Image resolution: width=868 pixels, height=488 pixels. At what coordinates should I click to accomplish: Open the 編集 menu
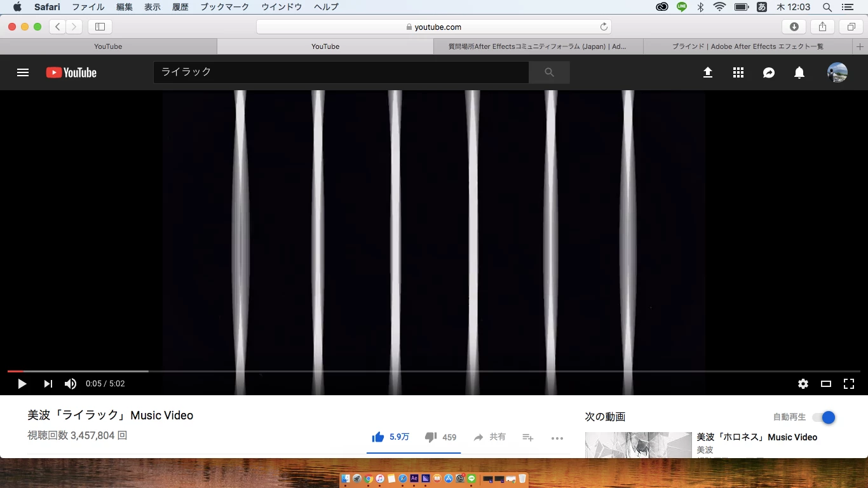point(125,7)
